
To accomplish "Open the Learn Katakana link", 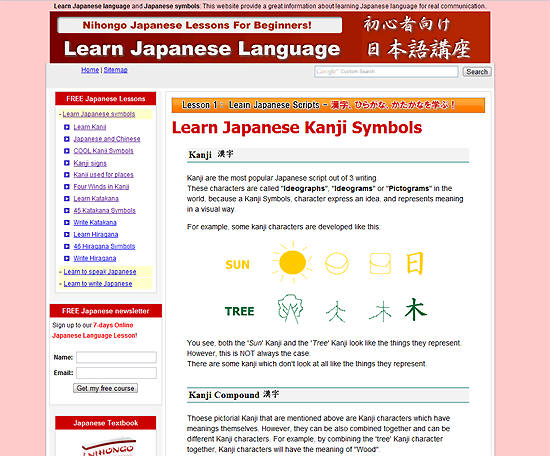I will [x=96, y=199].
